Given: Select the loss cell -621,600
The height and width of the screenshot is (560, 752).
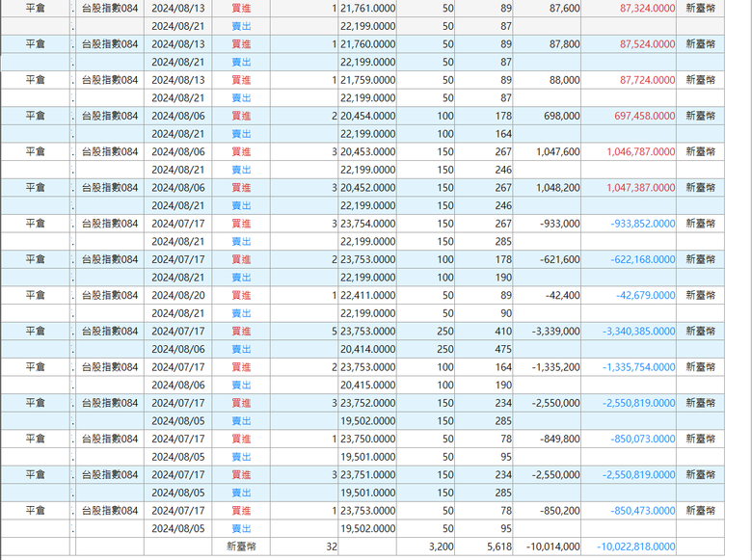Looking at the screenshot, I should point(560,260).
